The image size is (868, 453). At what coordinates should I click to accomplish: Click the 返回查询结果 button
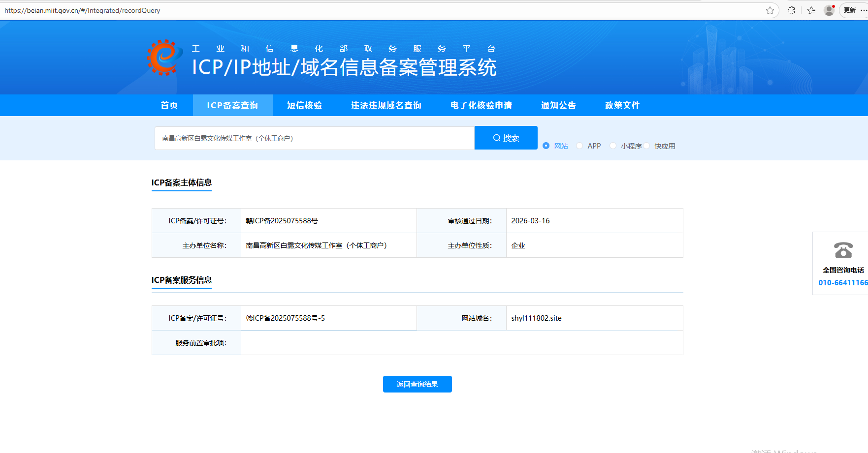(418, 384)
